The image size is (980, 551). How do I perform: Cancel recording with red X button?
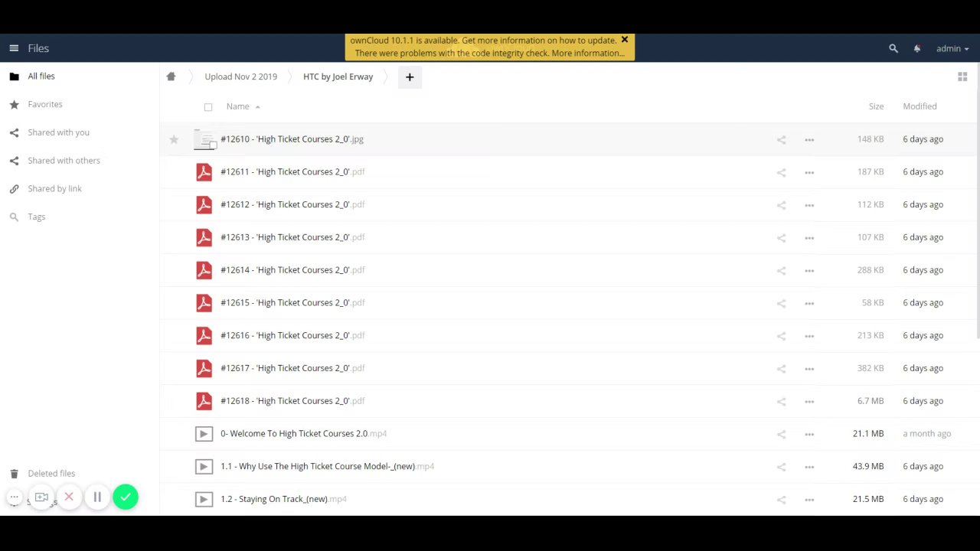69,497
